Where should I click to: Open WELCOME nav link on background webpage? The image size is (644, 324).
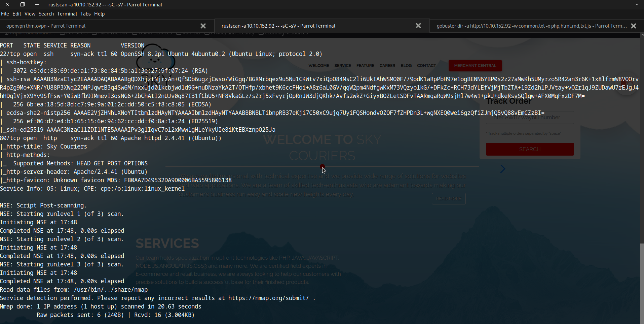tap(319, 66)
